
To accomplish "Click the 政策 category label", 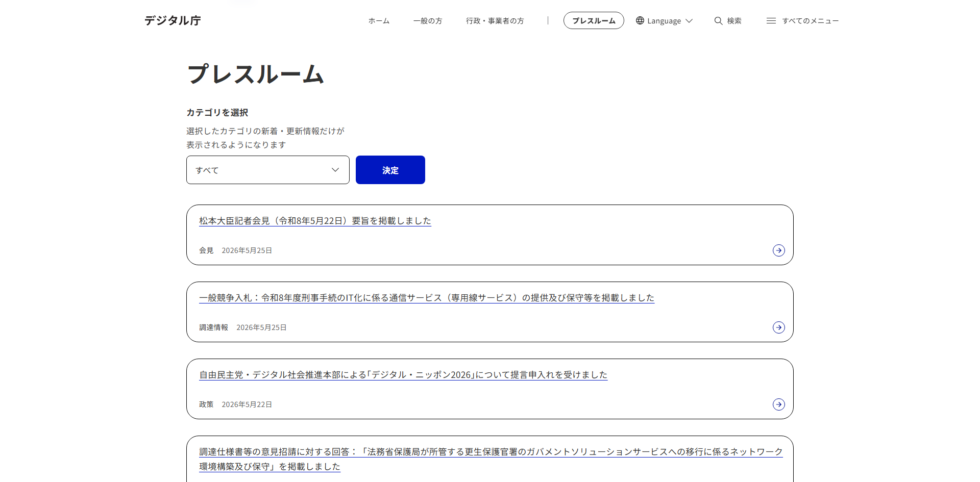I will pos(206,404).
